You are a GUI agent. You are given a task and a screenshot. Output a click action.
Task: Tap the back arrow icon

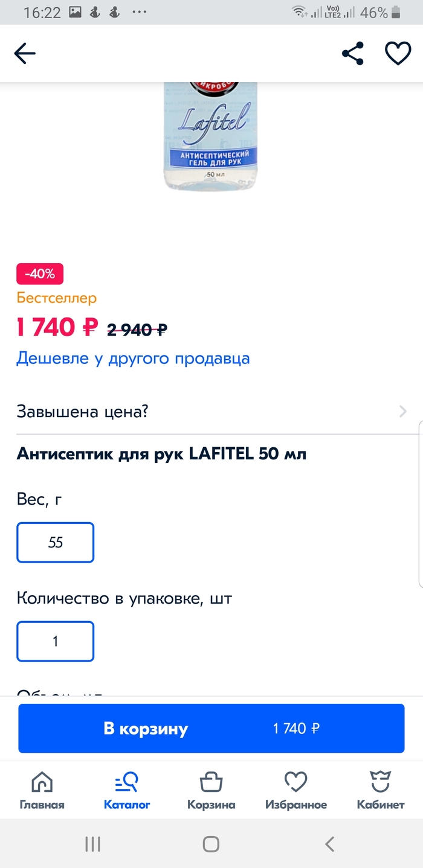click(25, 54)
